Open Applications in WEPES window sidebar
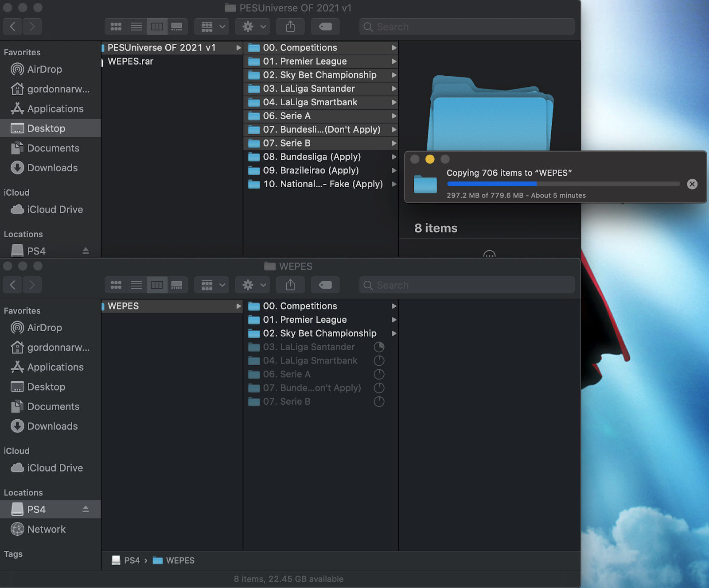Screen dimensions: 709x588 click(51, 367)
